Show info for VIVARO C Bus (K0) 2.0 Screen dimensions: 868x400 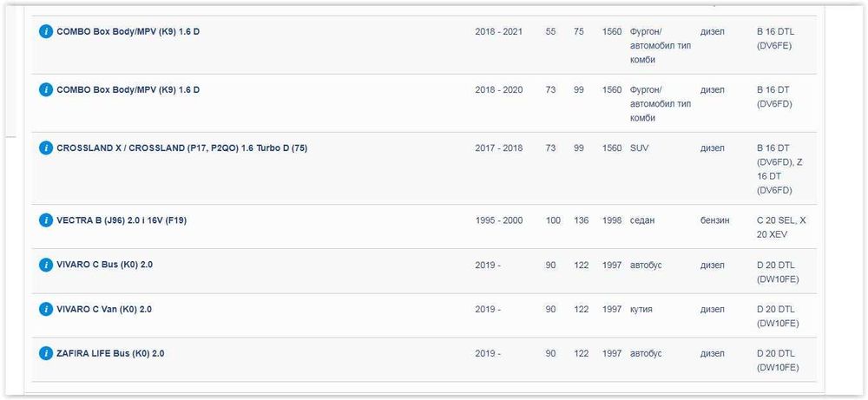coord(46,265)
